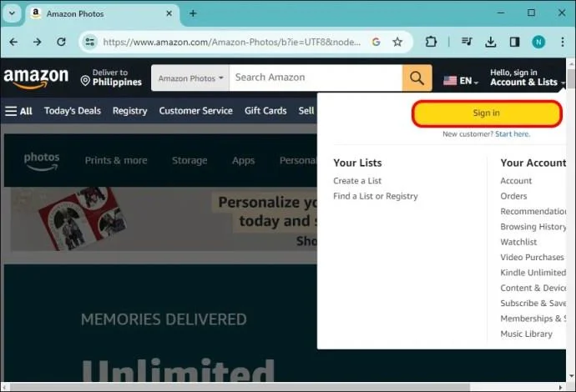
Task: Click Create a List
Action: [x=357, y=181]
